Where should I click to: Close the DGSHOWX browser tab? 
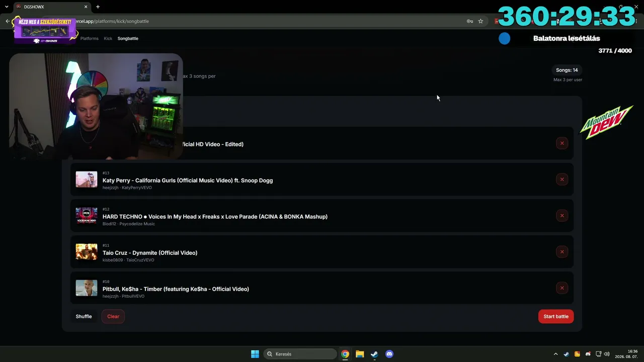(x=86, y=7)
